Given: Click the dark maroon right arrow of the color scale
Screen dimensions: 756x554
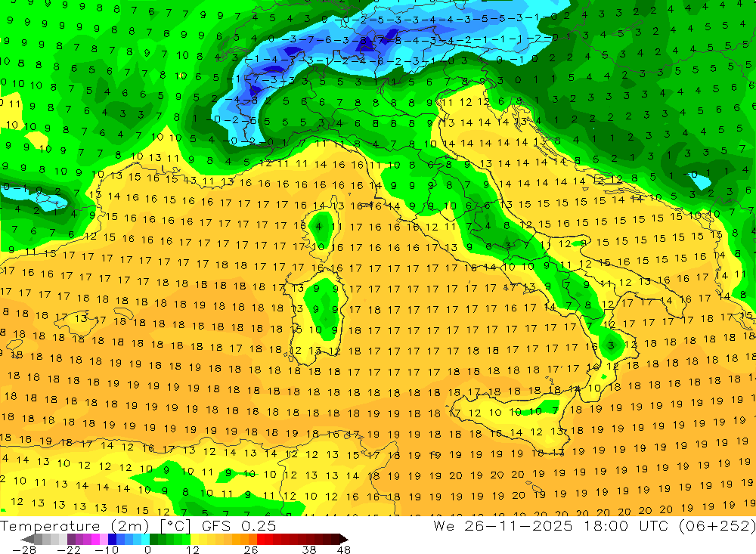Looking at the screenshot, I should pyautogui.click(x=342, y=539).
